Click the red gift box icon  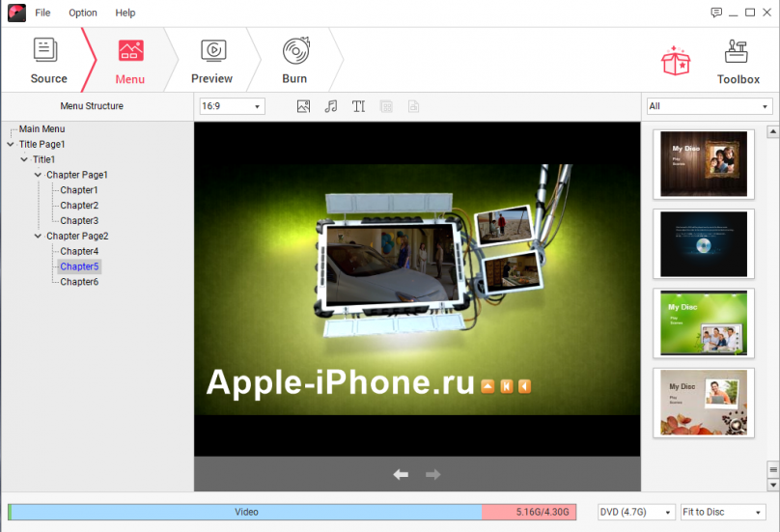[x=676, y=61]
